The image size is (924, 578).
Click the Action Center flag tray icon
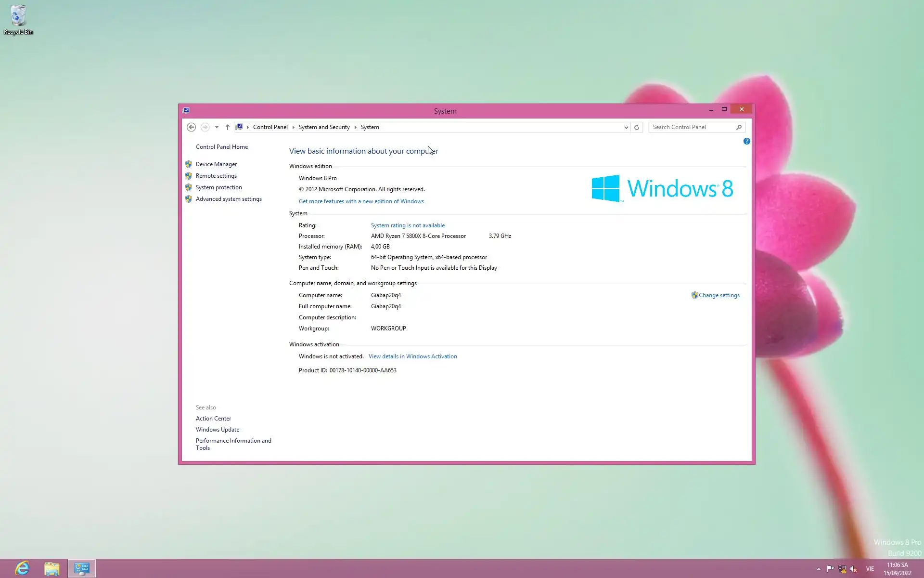pyautogui.click(x=830, y=569)
